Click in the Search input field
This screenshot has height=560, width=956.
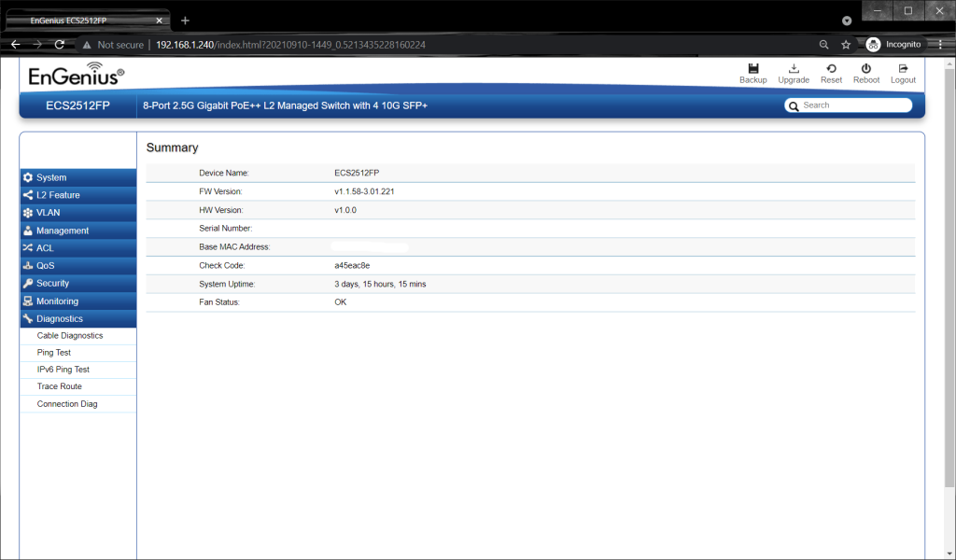tap(848, 105)
